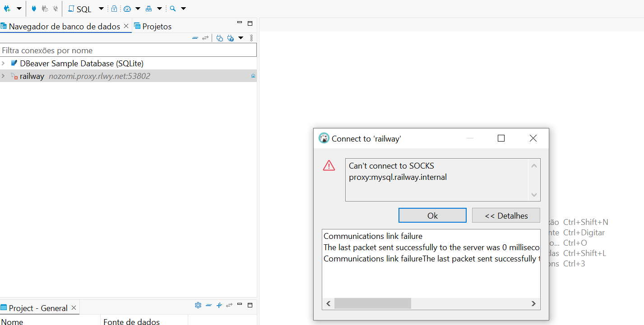
Task: Click right arrow of details horizontal scrollbar
Action: pyautogui.click(x=533, y=303)
